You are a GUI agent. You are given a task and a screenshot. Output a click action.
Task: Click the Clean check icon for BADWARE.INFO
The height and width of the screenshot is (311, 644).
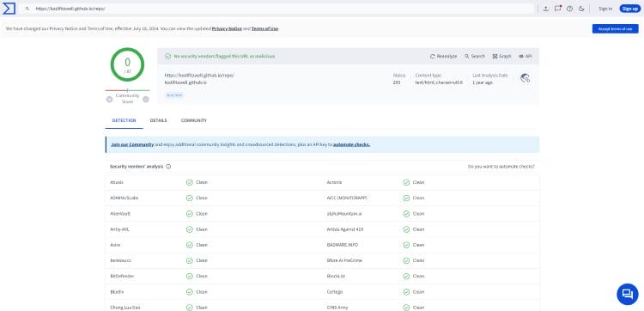click(x=406, y=245)
